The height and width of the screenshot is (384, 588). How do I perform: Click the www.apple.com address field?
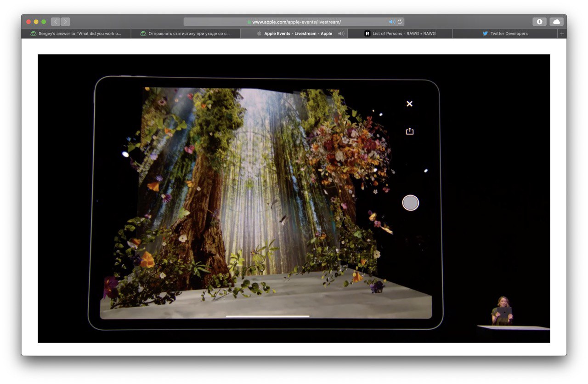coord(294,22)
